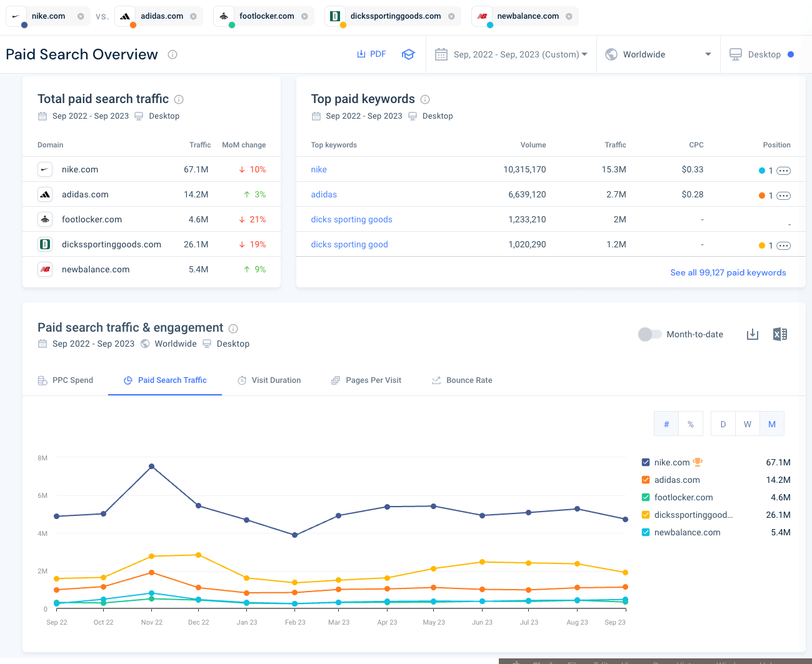
Task: Open the dicks sporting goods keyword link
Action: [x=351, y=220]
